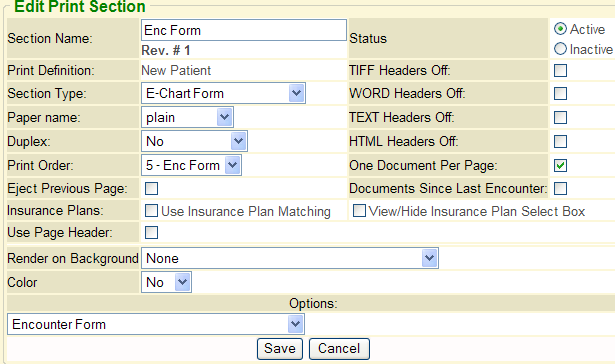This screenshot has height=364, width=615.
Task: Open the Encounter Form options dropdown
Action: tap(156, 324)
